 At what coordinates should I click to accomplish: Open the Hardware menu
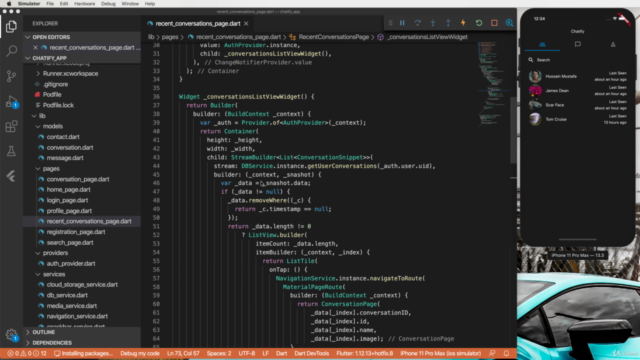84,4
